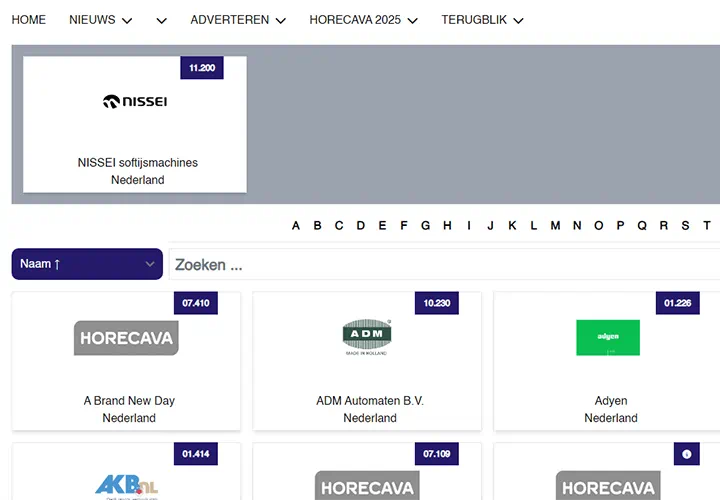This screenshot has width=720, height=500.
Task: Filter exhibitors by letter R
Action: coord(664,225)
